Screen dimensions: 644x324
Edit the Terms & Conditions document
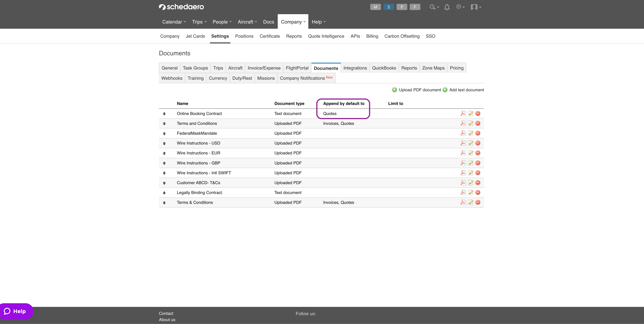[471, 202]
